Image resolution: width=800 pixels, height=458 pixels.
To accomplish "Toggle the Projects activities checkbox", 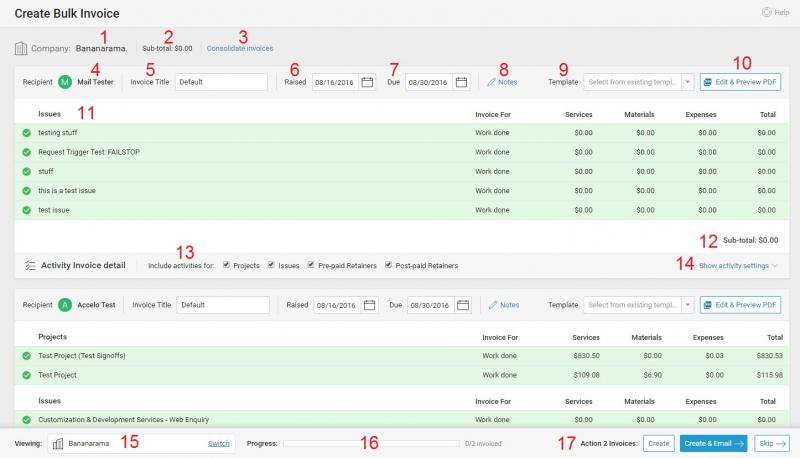I will (226, 266).
